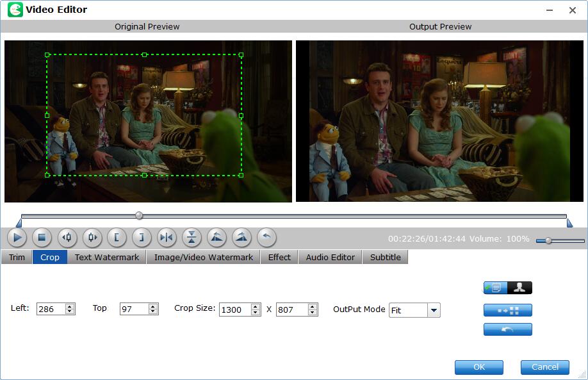Screen dimensions: 588x380
Task: Play the video preview
Action: point(17,238)
